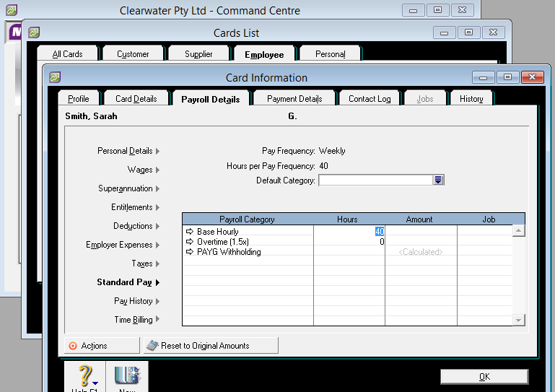This screenshot has height=392, width=555.
Task: Click the Actions button
Action: (x=102, y=346)
